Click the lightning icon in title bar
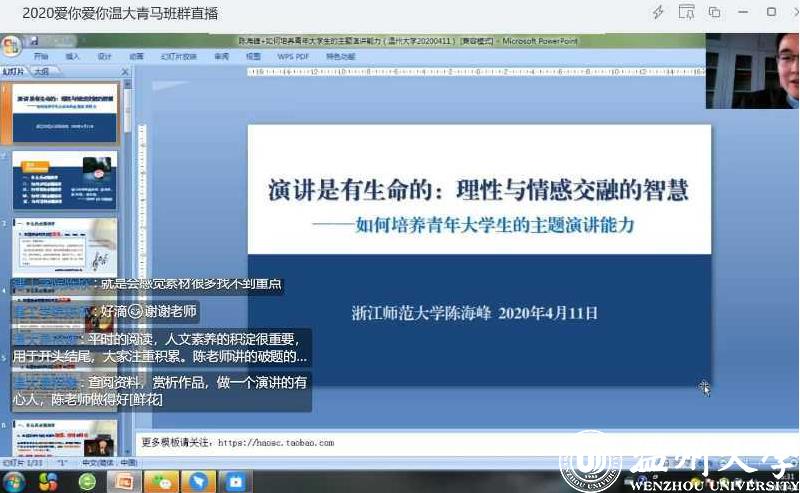The height and width of the screenshot is (493, 800). coord(658,12)
